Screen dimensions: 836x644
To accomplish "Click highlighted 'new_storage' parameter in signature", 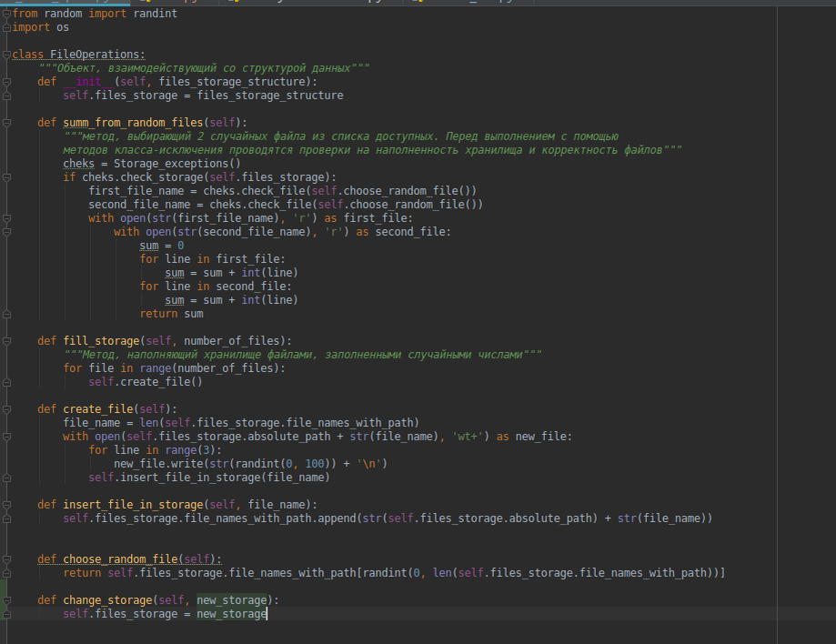I will 231,600.
